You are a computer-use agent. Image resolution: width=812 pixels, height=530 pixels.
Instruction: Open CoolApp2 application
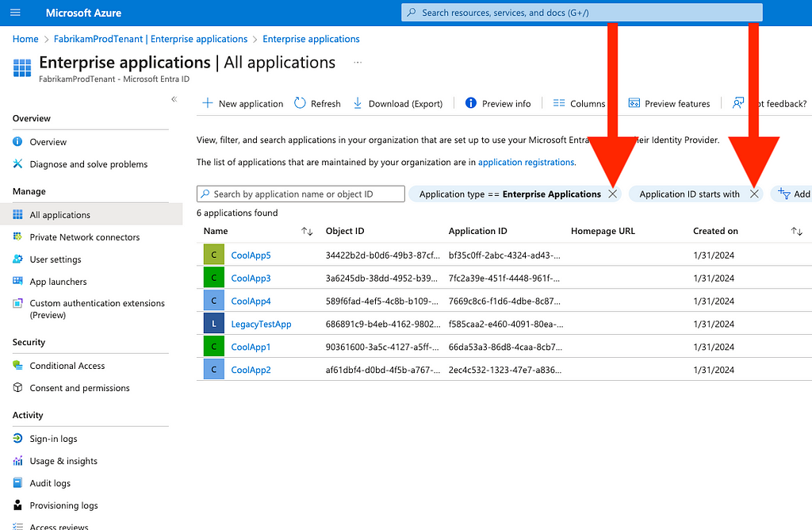pos(251,370)
